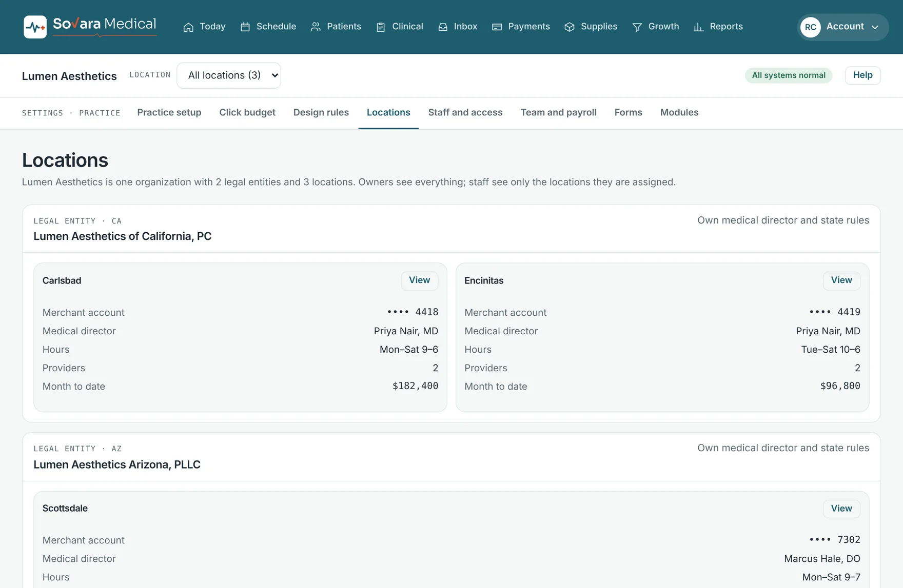The image size is (903, 588).
Task: Click the Lumen Aesthetics practice name
Action: 69,76
